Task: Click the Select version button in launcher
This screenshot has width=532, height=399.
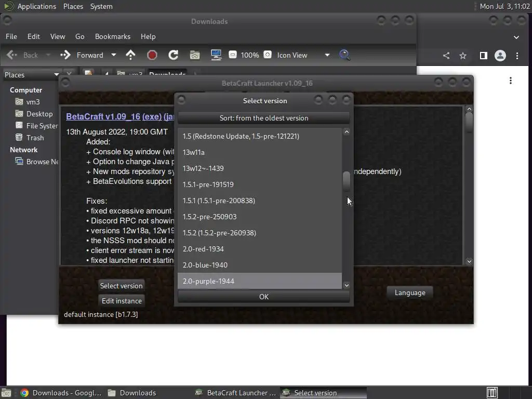Action: point(121,286)
